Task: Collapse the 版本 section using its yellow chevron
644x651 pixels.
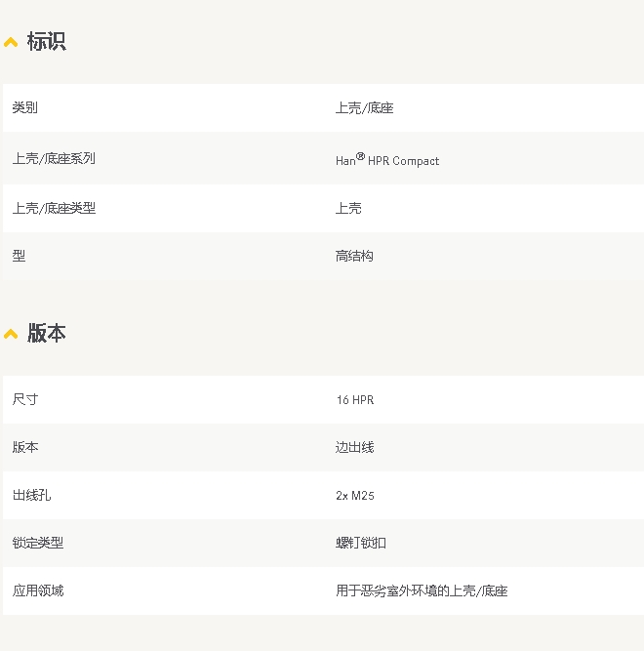Action: pyautogui.click(x=11, y=334)
